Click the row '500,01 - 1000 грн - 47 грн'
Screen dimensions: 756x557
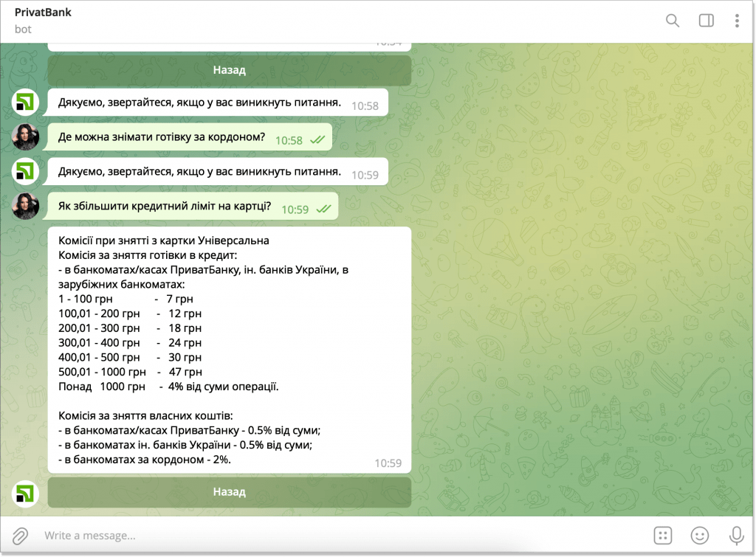coord(130,372)
